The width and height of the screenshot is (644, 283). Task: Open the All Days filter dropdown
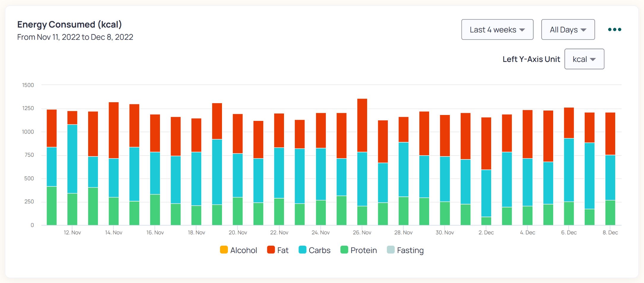[568, 29]
